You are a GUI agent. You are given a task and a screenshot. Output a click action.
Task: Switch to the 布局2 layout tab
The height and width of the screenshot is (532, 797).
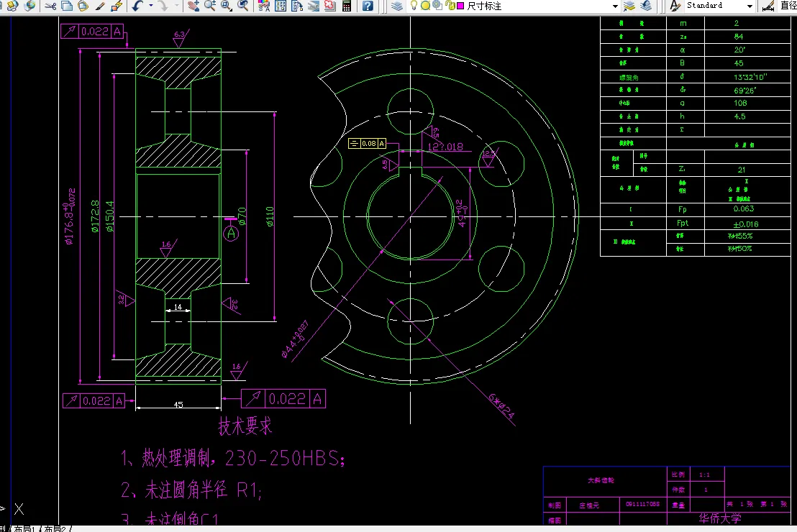pyautogui.click(x=55, y=529)
